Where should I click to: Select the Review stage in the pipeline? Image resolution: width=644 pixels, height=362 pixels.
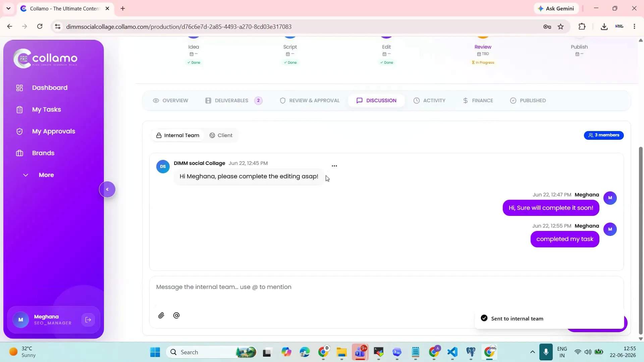tap(483, 47)
